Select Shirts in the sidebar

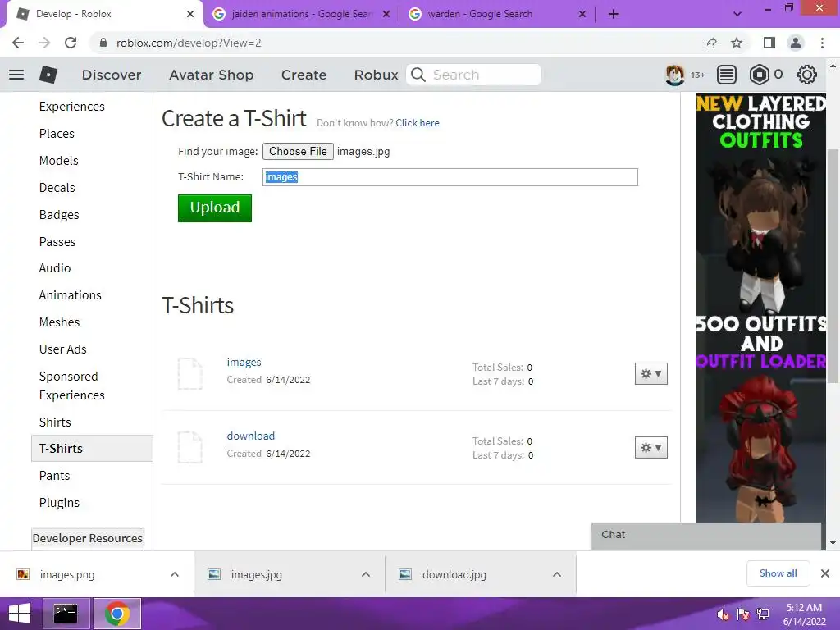(55, 422)
